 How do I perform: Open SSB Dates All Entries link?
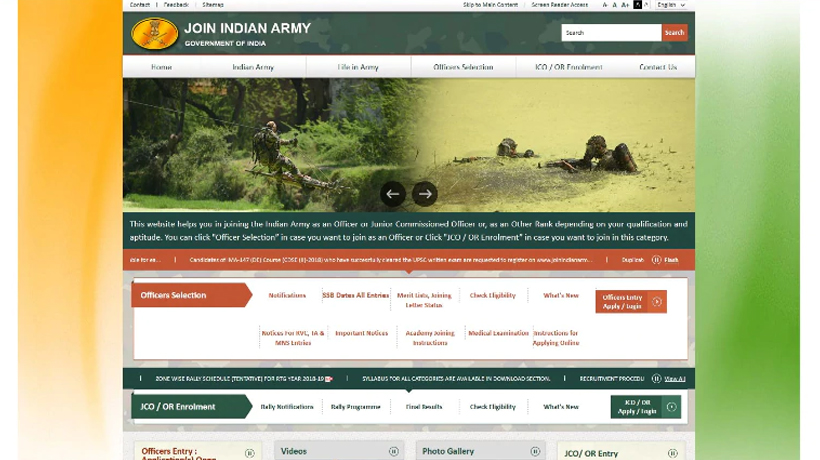[356, 295]
